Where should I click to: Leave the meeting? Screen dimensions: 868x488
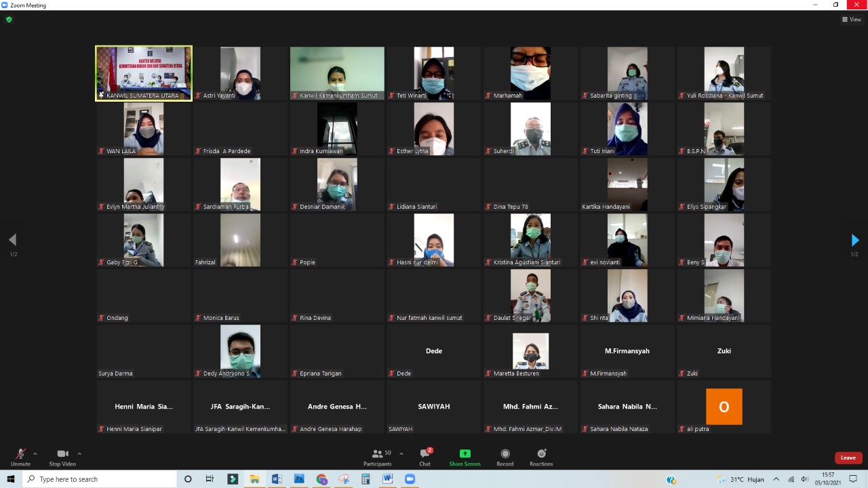pyautogui.click(x=848, y=457)
